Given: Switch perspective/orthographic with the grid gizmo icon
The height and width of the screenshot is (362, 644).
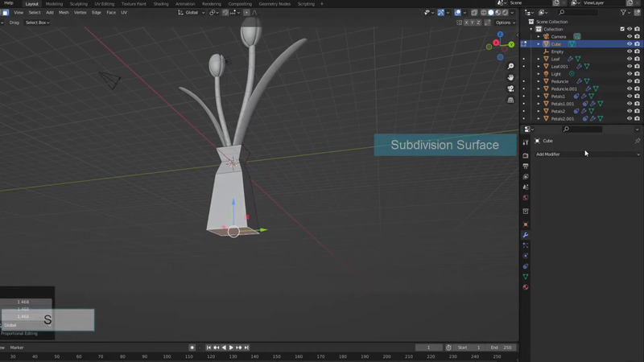Looking at the screenshot, I should (x=511, y=101).
